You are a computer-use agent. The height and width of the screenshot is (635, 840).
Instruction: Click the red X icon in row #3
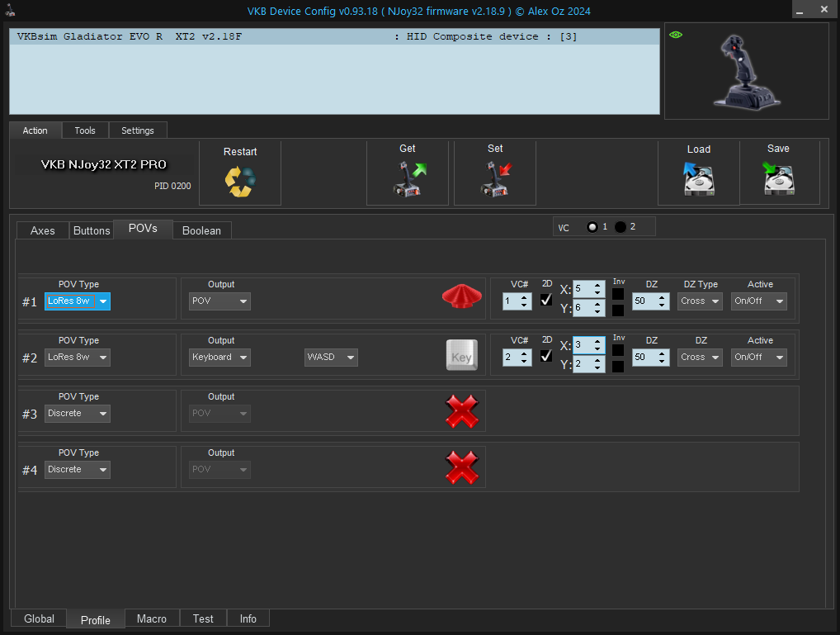point(462,411)
